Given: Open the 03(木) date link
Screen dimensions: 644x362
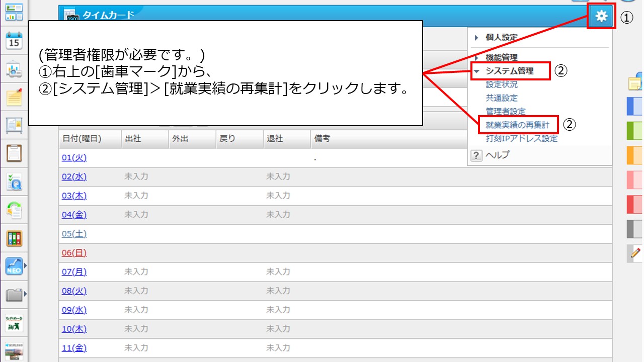Looking at the screenshot, I should pyautogui.click(x=74, y=196).
